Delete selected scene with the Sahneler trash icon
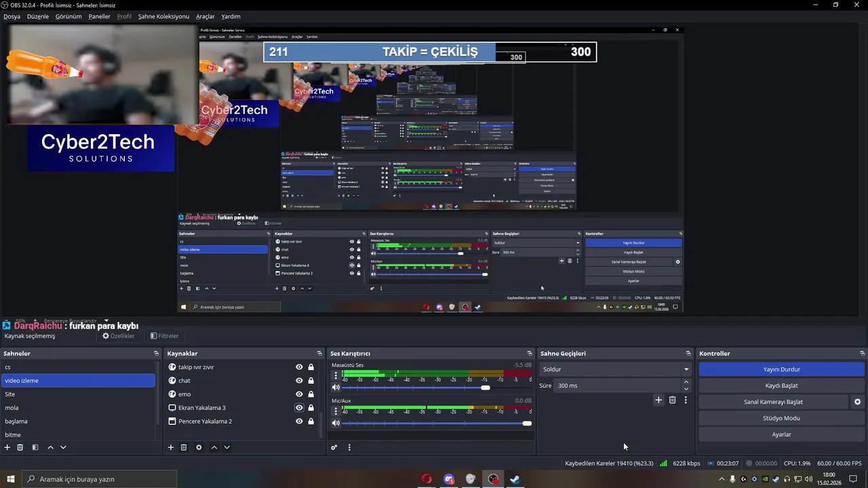This screenshot has height=488, width=868. (x=20, y=447)
